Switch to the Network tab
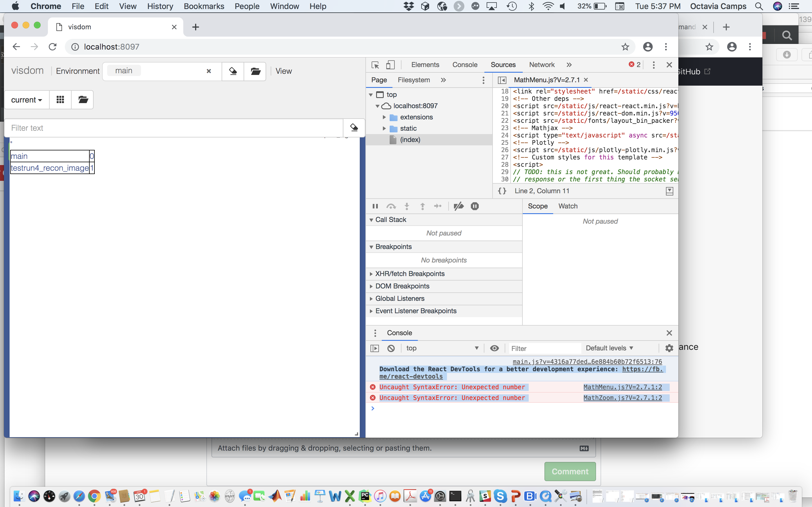This screenshot has height=507, width=812. [x=541, y=65]
